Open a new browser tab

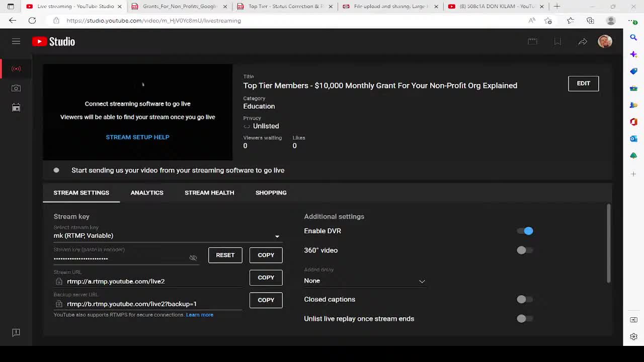click(557, 7)
